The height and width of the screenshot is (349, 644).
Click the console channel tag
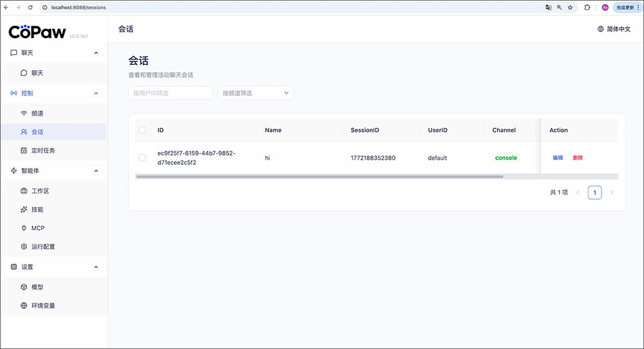point(506,158)
